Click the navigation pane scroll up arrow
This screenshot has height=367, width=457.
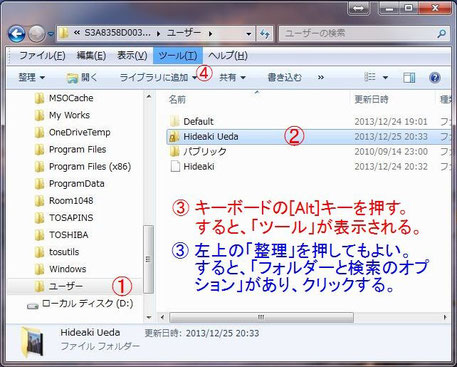(149, 97)
